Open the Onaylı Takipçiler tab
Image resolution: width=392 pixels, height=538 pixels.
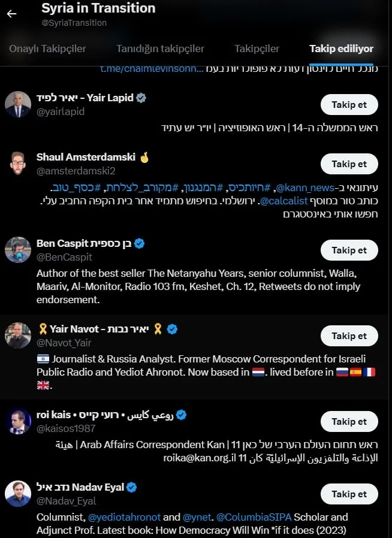pos(49,49)
